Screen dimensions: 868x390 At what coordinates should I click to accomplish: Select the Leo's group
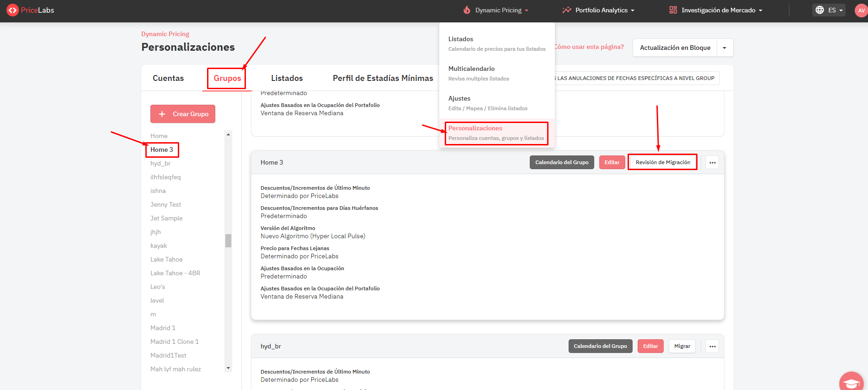[158, 287]
